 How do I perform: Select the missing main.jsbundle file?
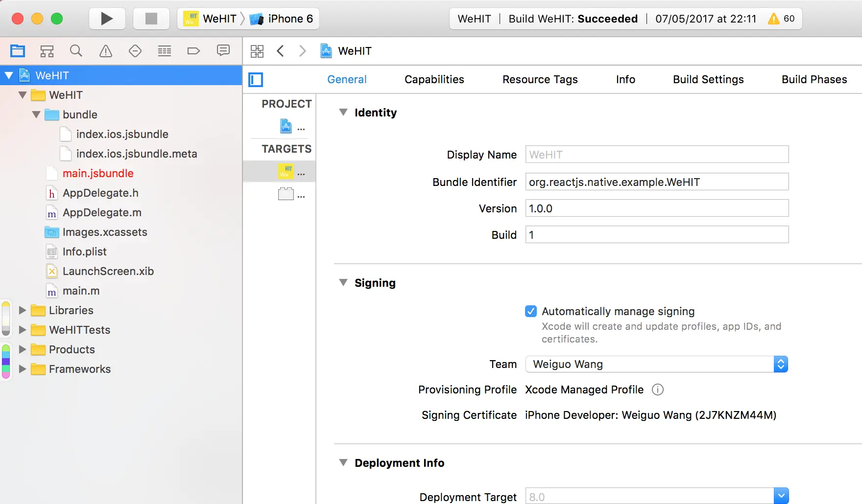pyautogui.click(x=121, y=173)
